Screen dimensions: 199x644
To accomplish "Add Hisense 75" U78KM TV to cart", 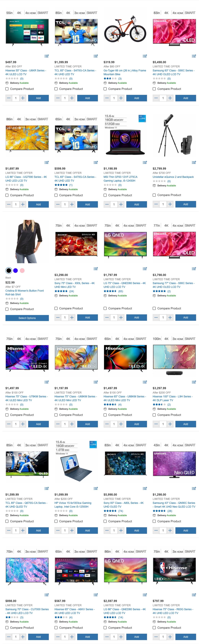I will [x=38, y=424].
